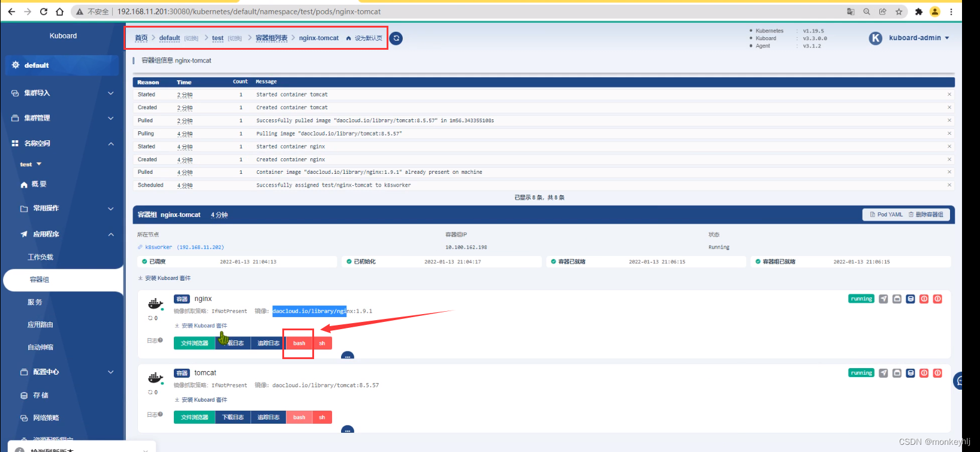Click default breadcrumb link

pyautogui.click(x=170, y=38)
